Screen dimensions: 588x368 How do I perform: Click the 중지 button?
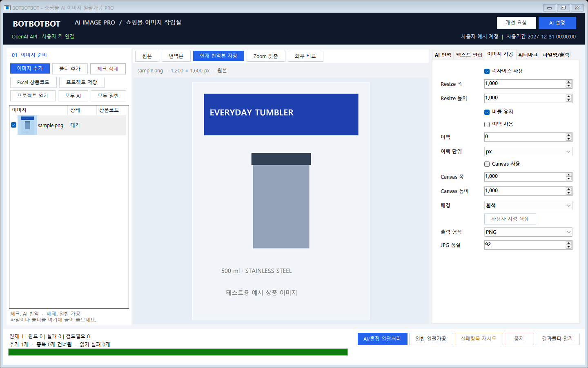click(x=519, y=339)
